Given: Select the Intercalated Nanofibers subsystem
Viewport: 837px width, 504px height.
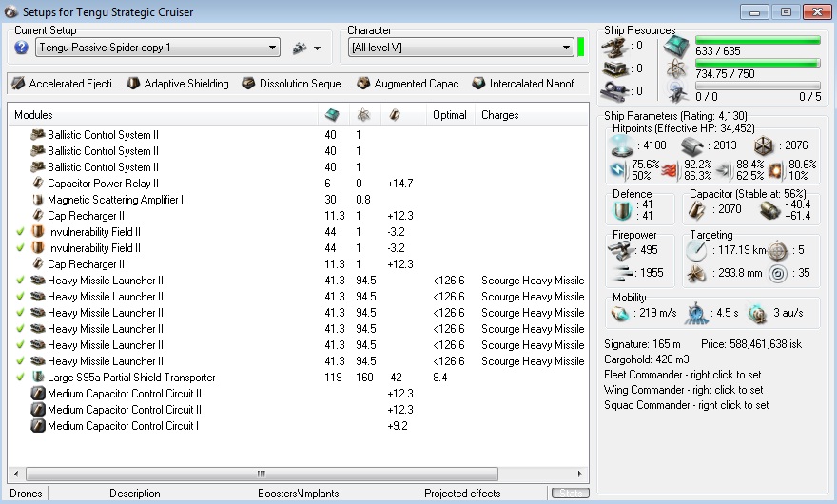Looking at the screenshot, I should coord(526,84).
